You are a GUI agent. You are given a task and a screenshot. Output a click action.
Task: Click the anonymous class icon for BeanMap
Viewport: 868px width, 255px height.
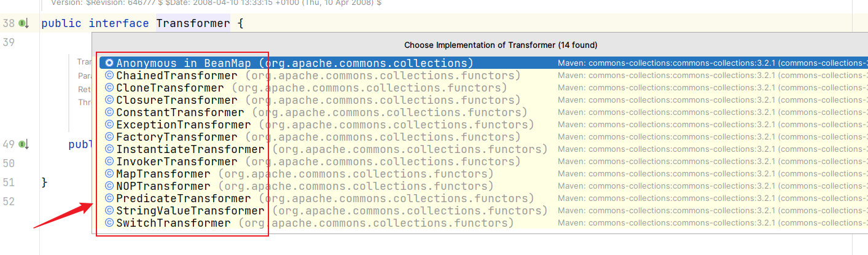(x=109, y=63)
